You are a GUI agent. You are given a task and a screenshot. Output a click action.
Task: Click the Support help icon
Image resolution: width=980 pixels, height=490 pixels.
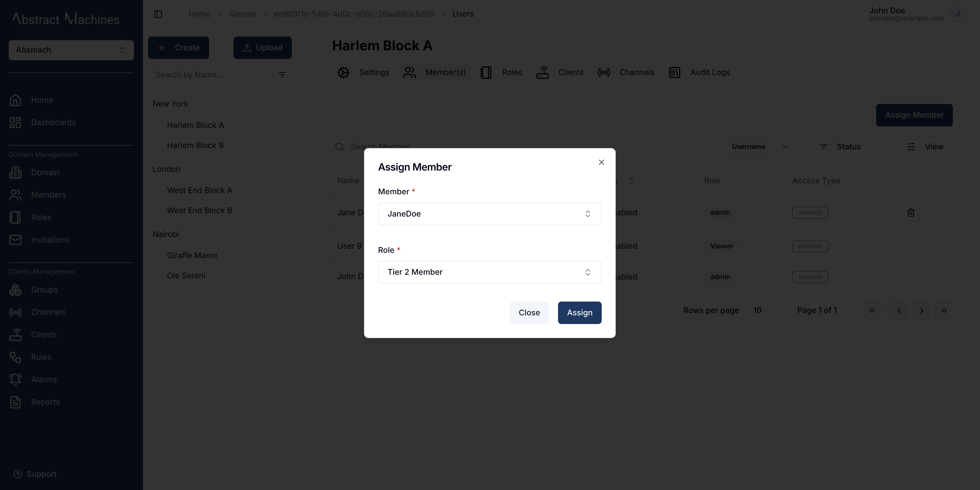18,474
